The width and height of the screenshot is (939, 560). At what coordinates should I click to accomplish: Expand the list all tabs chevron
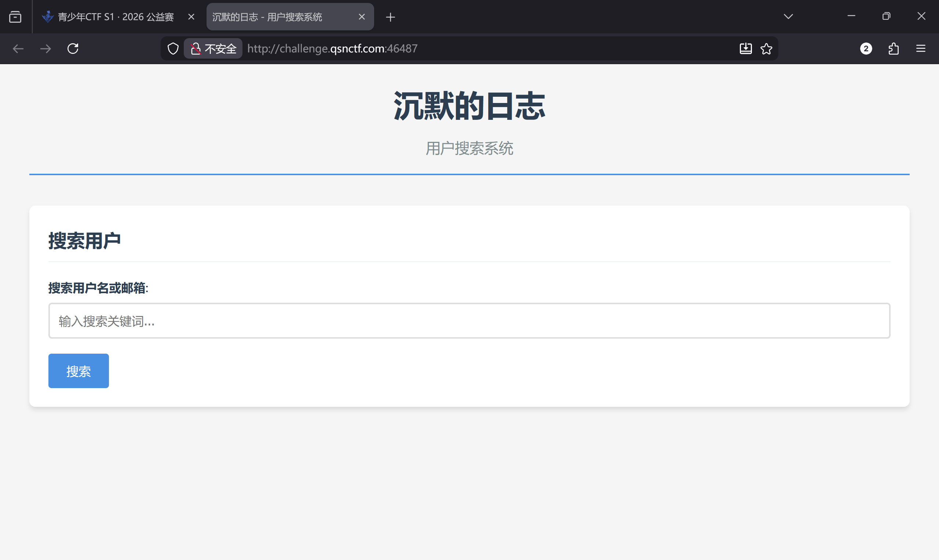click(788, 16)
